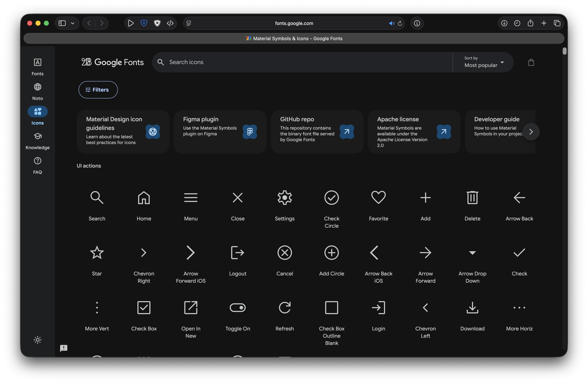The width and height of the screenshot is (588, 384).
Task: Open Safari downloads list
Action: point(504,23)
